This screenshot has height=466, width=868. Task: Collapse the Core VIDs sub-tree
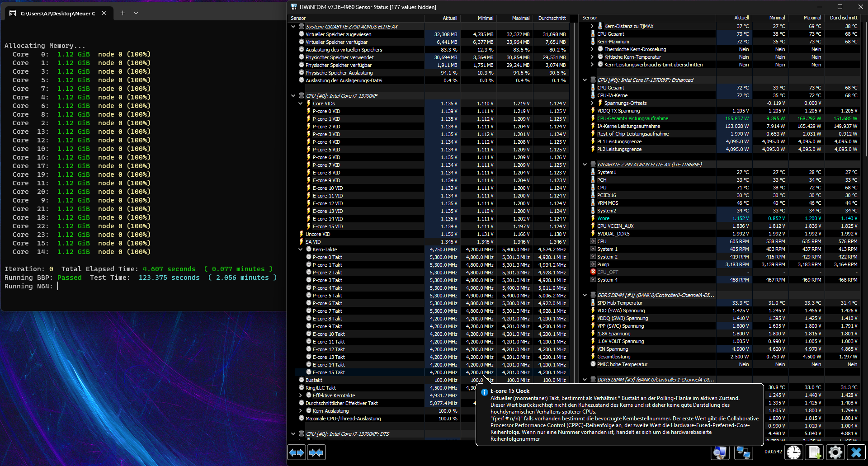click(301, 104)
